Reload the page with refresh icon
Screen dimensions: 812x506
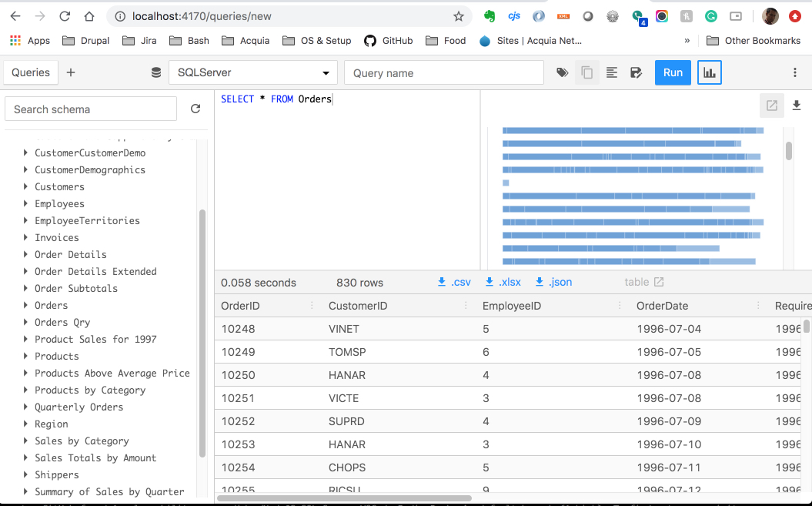(x=65, y=16)
